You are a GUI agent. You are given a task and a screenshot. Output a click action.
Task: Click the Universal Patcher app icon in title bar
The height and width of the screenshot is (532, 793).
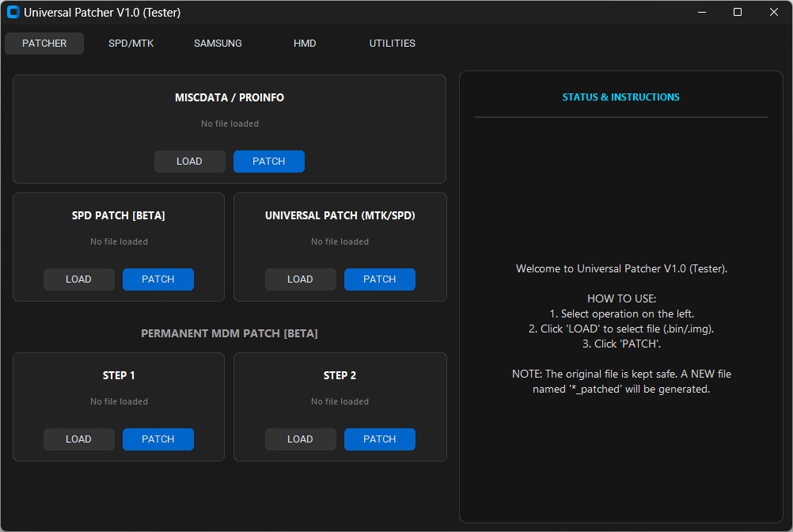click(13, 12)
